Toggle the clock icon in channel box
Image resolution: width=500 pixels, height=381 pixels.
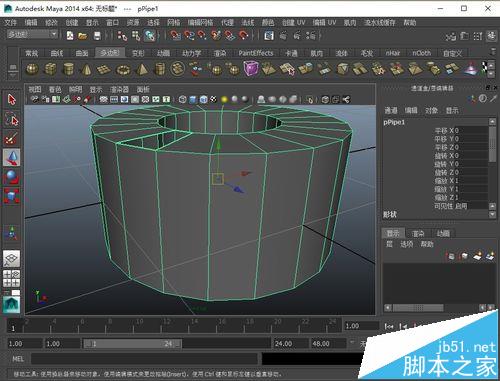point(483,98)
